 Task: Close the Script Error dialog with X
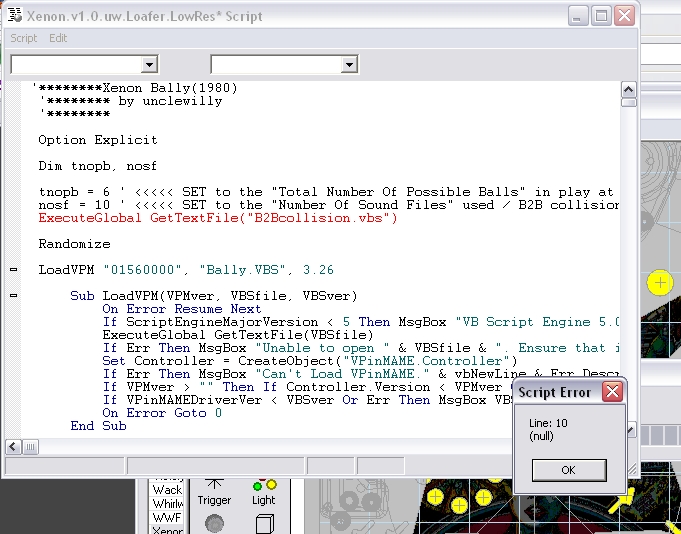[612, 392]
